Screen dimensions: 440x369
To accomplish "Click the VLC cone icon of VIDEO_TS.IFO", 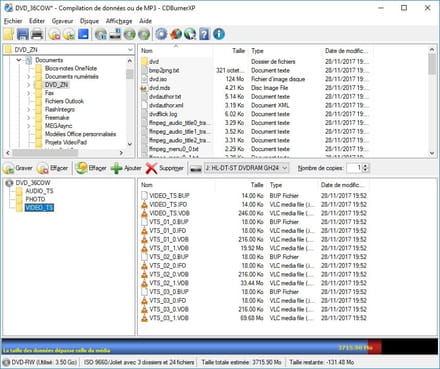I will 144,205.
